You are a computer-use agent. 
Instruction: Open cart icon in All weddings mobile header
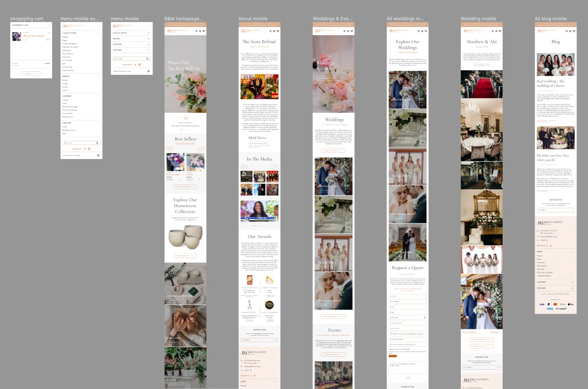pos(426,31)
